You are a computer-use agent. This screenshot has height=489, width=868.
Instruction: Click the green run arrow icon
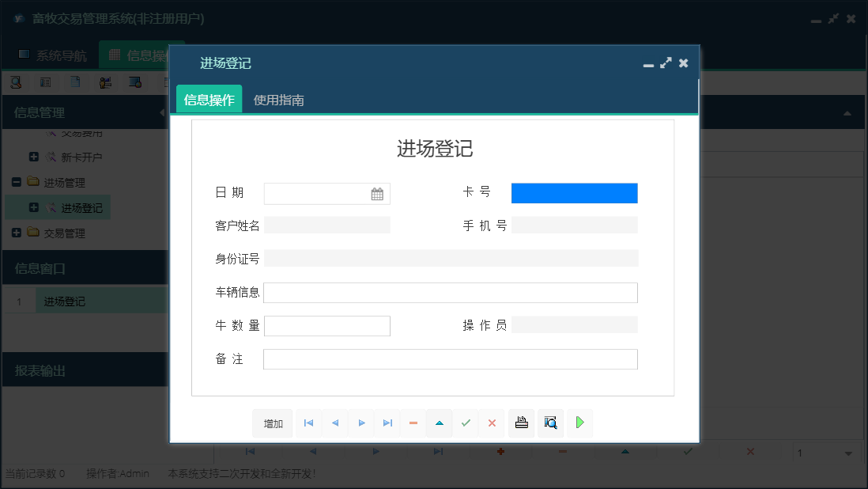pyautogui.click(x=579, y=423)
